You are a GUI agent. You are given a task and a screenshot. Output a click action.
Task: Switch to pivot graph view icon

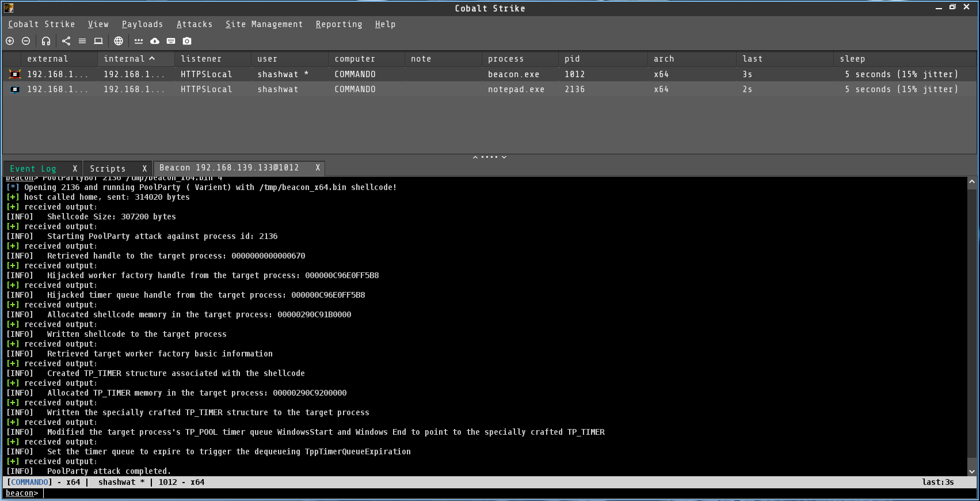coord(66,41)
